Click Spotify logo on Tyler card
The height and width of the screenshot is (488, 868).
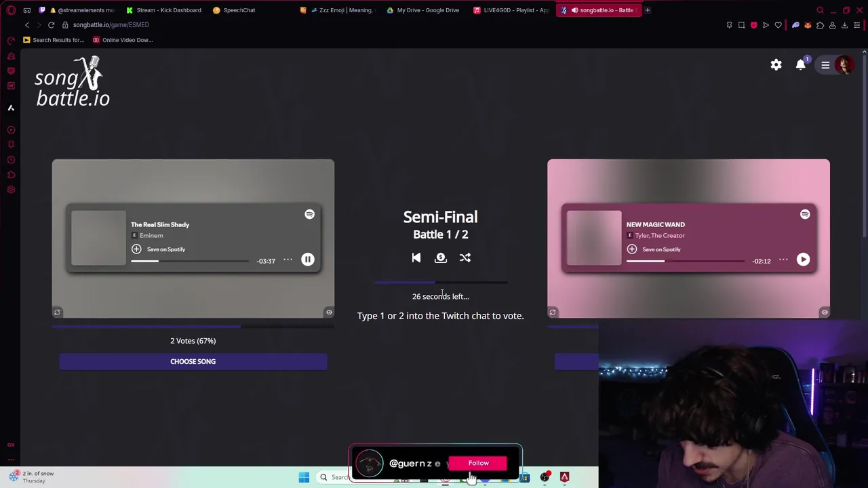tap(805, 214)
